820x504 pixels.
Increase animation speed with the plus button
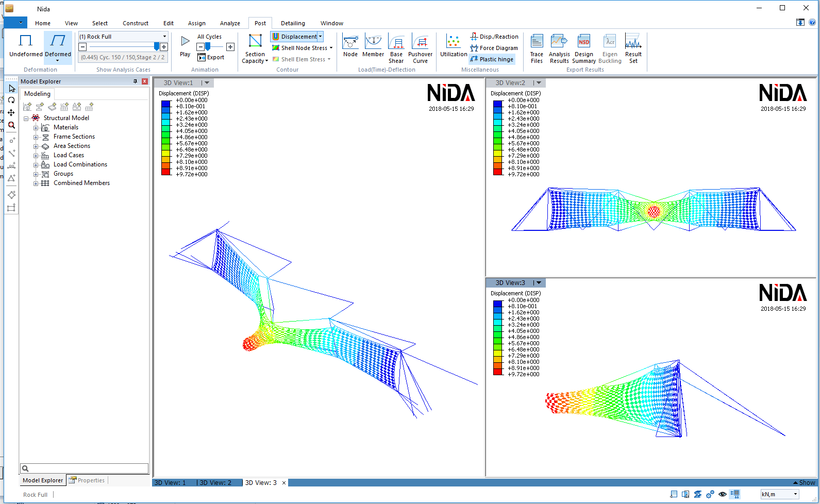click(x=230, y=47)
